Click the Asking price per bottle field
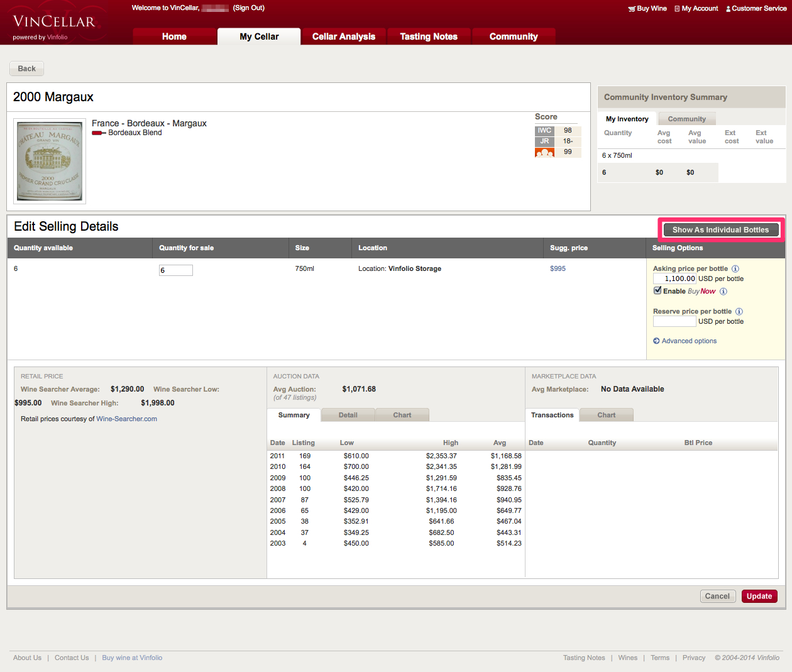 674,278
